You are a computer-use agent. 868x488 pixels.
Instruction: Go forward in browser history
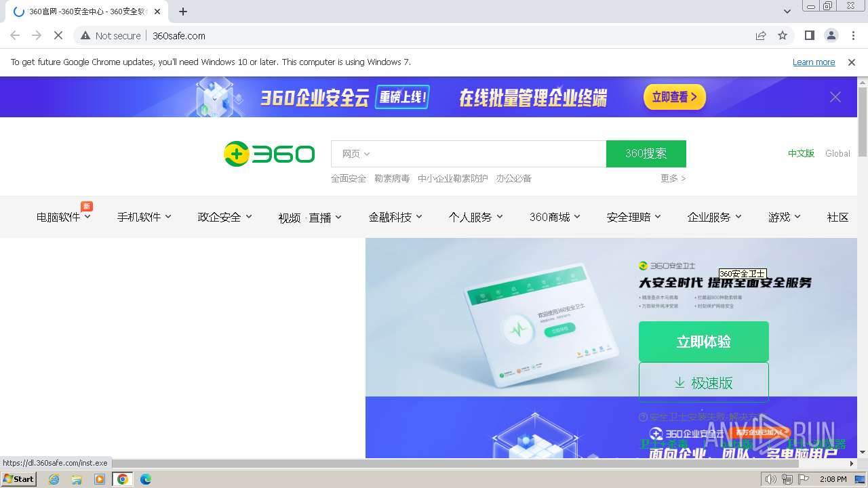click(37, 36)
